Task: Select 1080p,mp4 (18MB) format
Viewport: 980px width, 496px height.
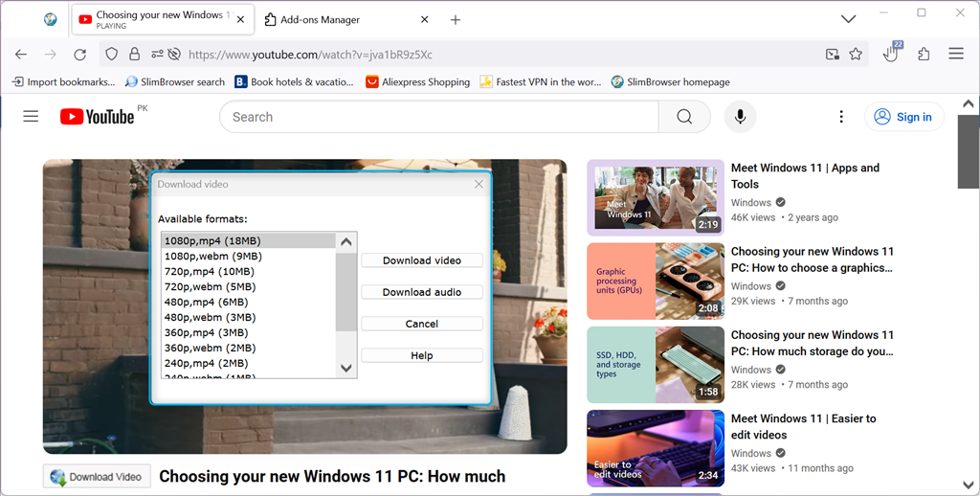Action: [249, 240]
